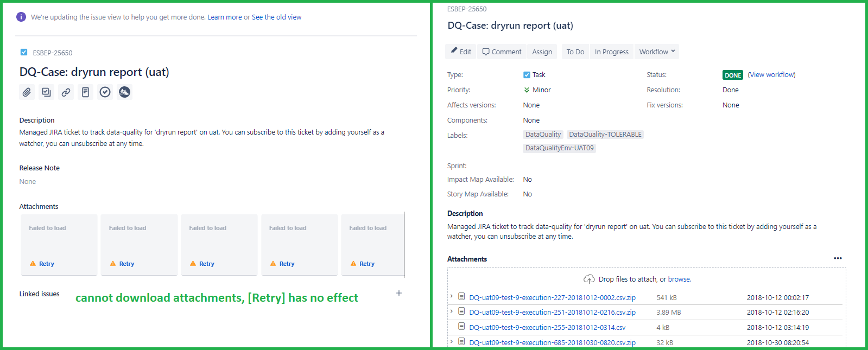Image resolution: width=868 pixels, height=350 pixels.
Task: Click the cloud upload icon in drop zone
Action: [589, 279]
